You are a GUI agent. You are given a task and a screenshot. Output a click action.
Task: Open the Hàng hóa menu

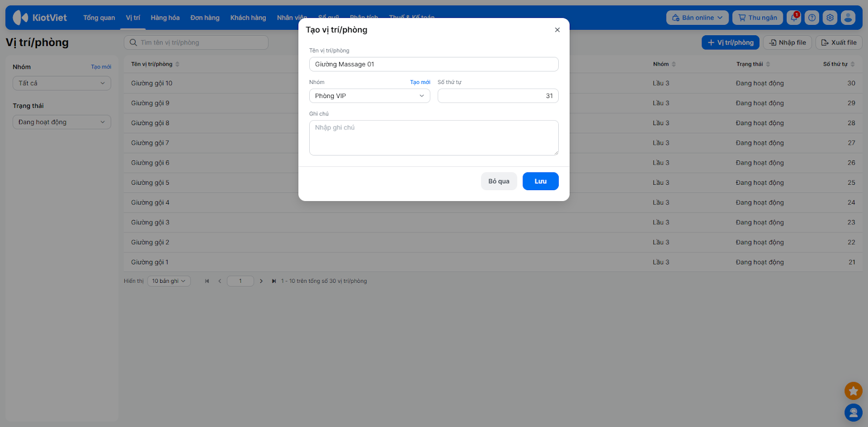coord(165,17)
